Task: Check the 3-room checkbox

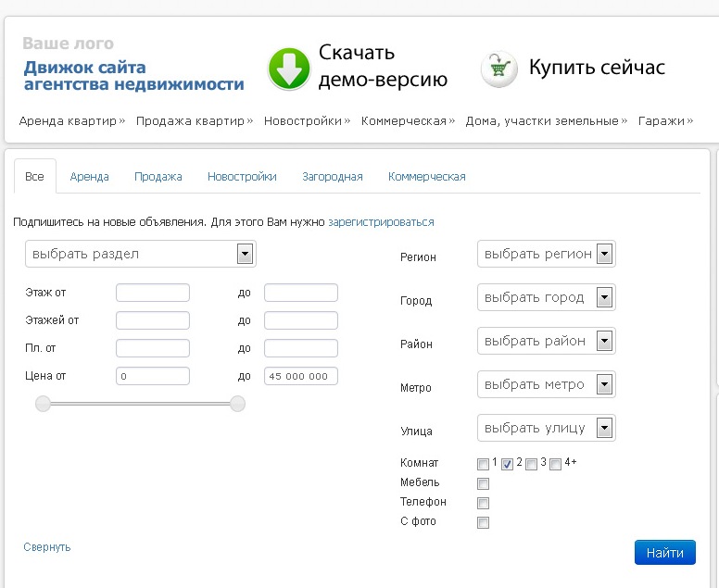Action: [532, 464]
